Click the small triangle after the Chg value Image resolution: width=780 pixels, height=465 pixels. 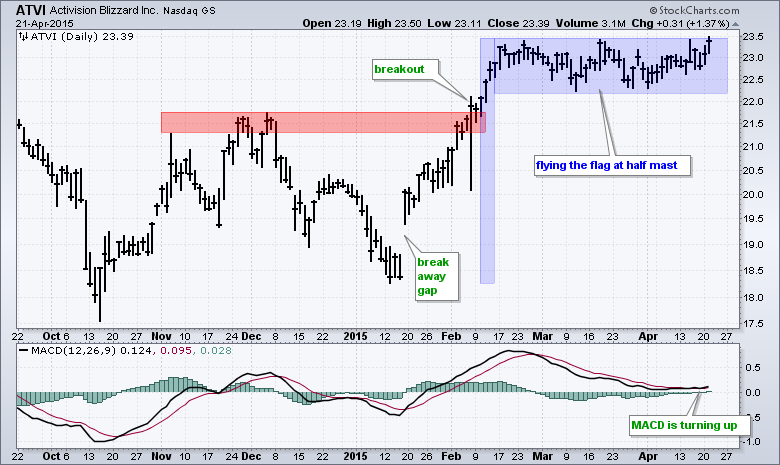pyautogui.click(x=736, y=24)
